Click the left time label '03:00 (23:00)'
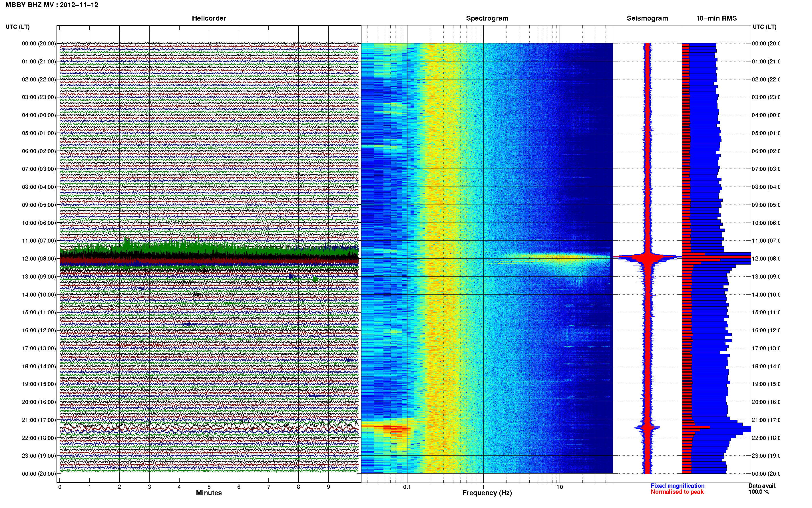Image resolution: width=812 pixels, height=508 pixels. pyautogui.click(x=39, y=97)
